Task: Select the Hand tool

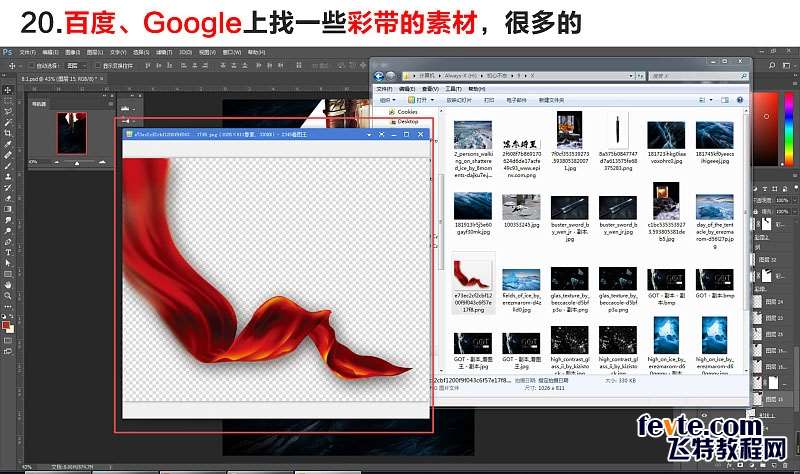Action: coord(8,285)
